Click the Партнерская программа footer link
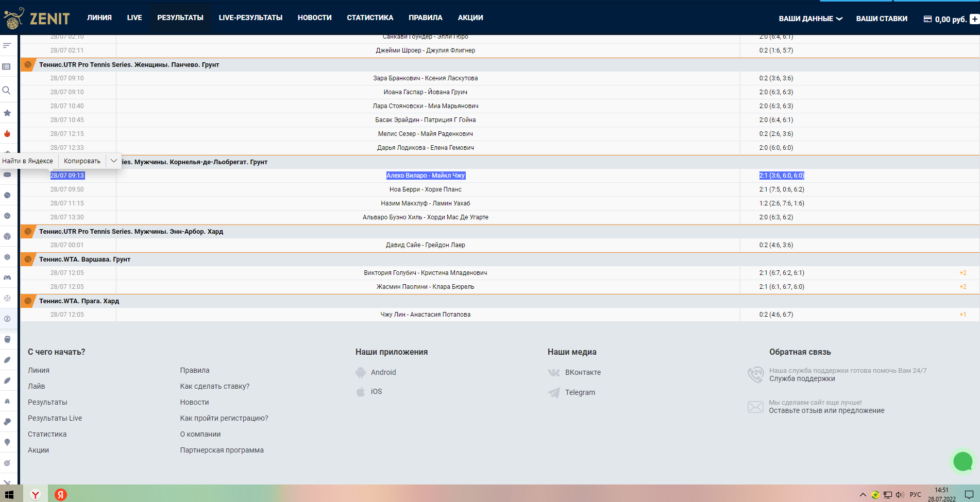980x502 pixels. click(x=222, y=450)
